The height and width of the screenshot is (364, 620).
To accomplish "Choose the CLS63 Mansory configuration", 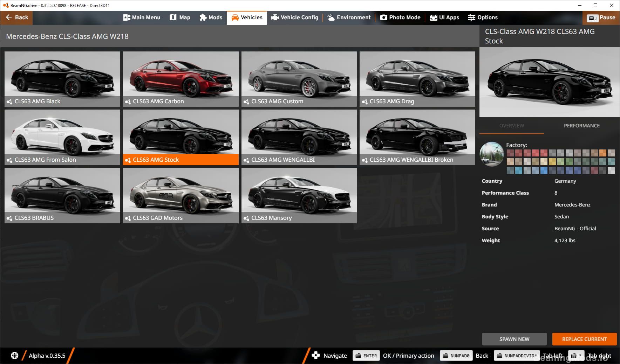I will (299, 196).
